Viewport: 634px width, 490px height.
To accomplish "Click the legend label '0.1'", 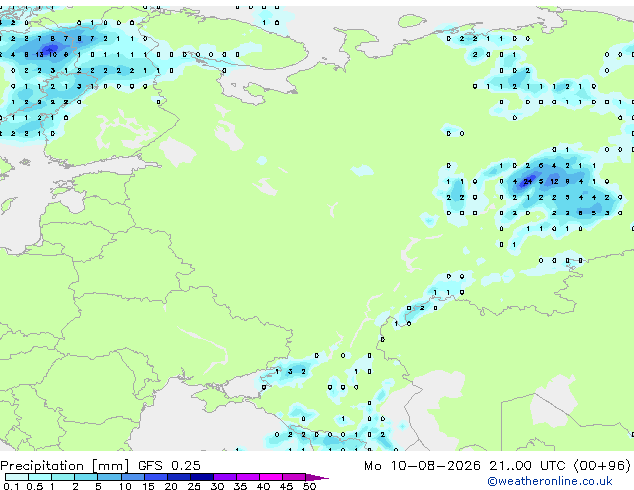I will point(11,486).
